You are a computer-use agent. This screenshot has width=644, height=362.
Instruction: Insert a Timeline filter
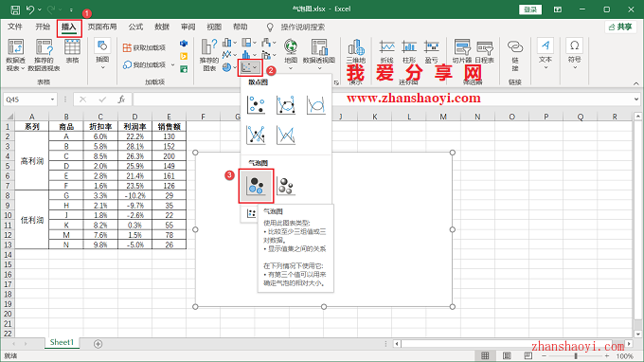tap(485, 51)
